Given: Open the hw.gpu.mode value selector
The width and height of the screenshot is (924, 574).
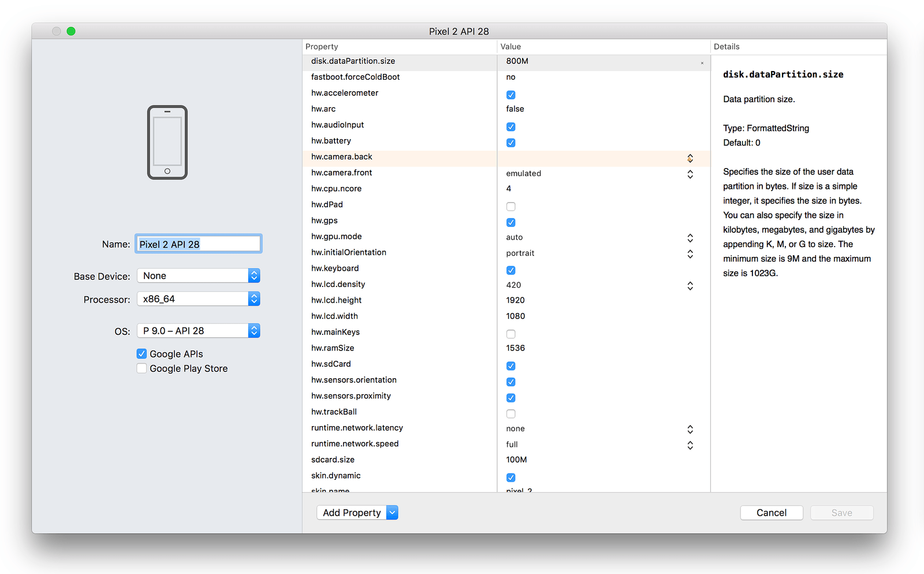Looking at the screenshot, I should [690, 237].
